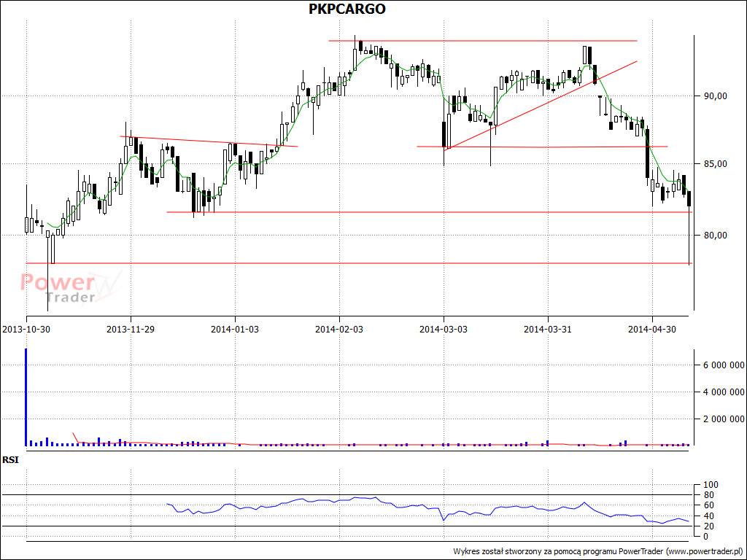Click the RSI indicator label

10,460
